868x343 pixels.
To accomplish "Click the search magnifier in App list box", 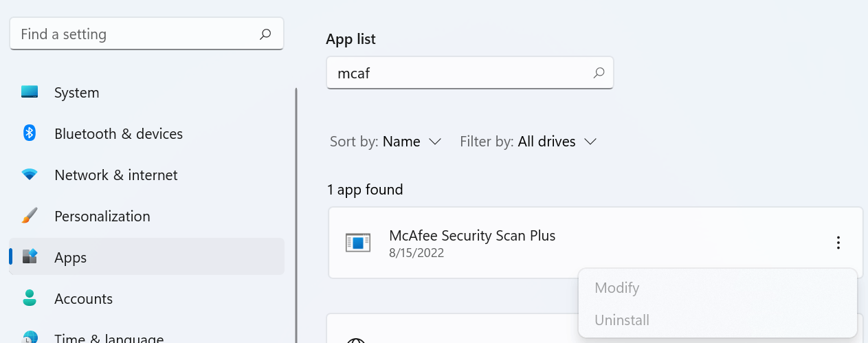I will 599,73.
